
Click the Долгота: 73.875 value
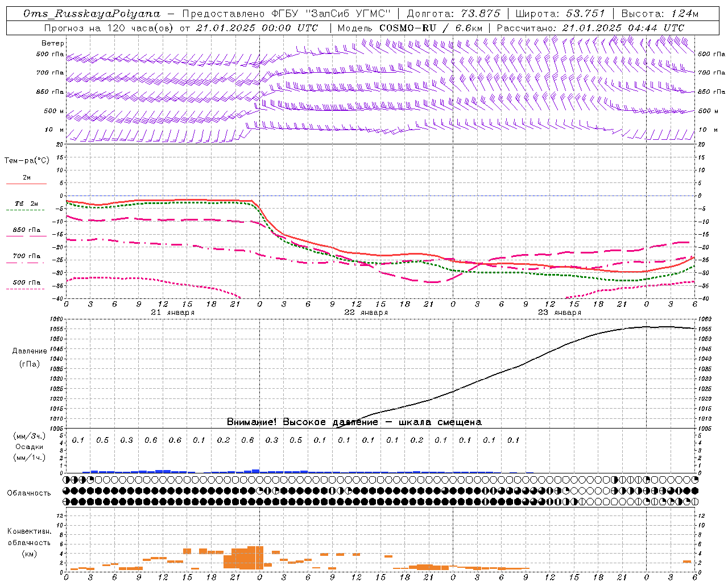tap(454, 14)
